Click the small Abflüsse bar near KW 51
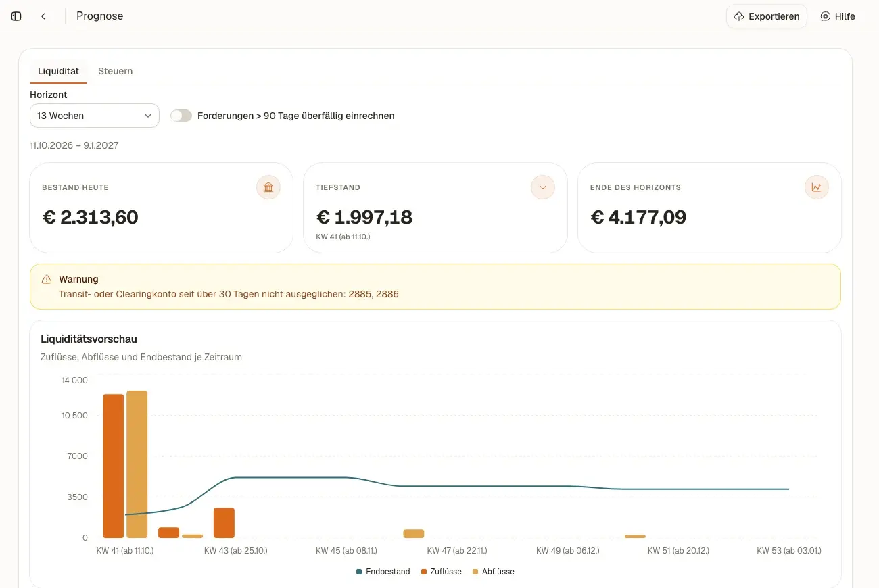879x588 pixels. [x=635, y=537]
